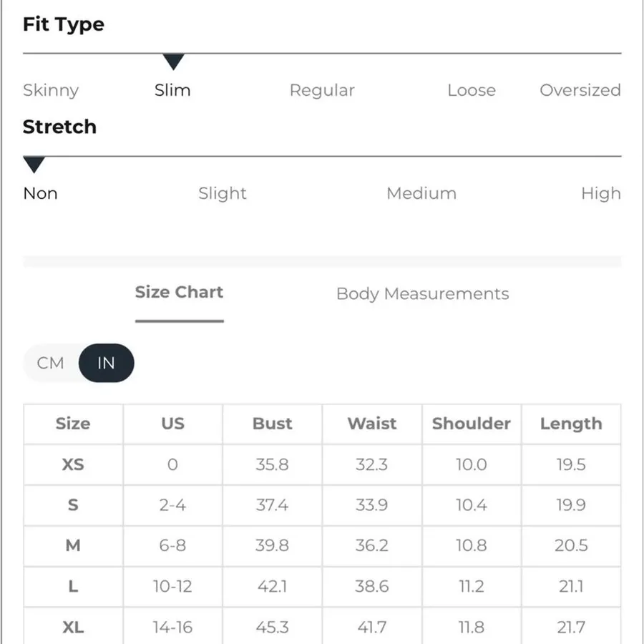Click the Medium stretch label
644x644 pixels.
point(421,193)
